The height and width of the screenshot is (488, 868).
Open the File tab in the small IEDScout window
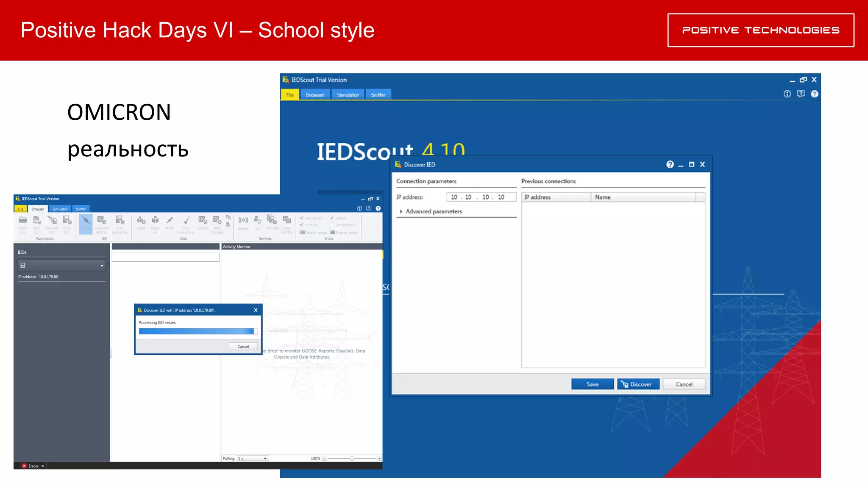pyautogui.click(x=20, y=209)
